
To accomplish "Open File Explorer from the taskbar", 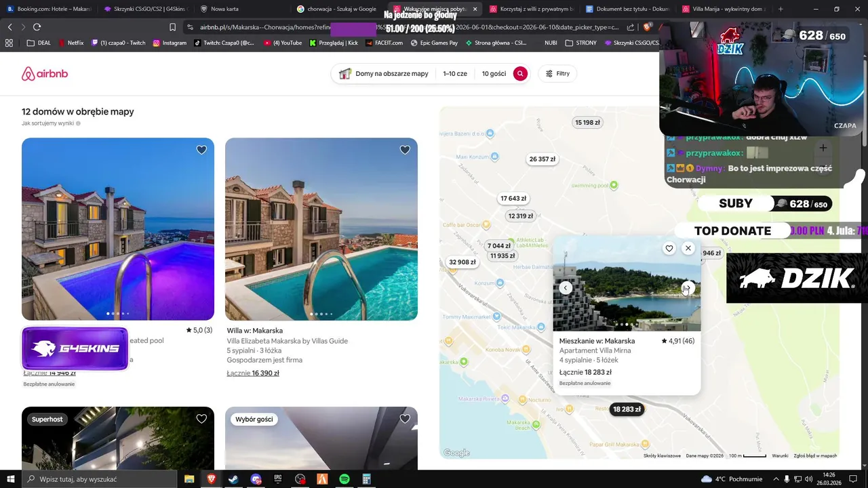I will [189, 479].
